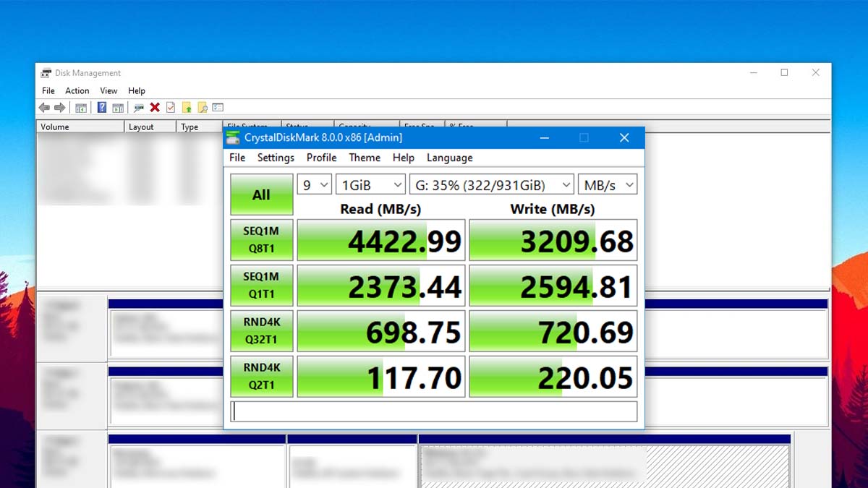This screenshot has height=488, width=868.
Task: Start the RND4K Q32T1 test
Action: click(x=262, y=331)
